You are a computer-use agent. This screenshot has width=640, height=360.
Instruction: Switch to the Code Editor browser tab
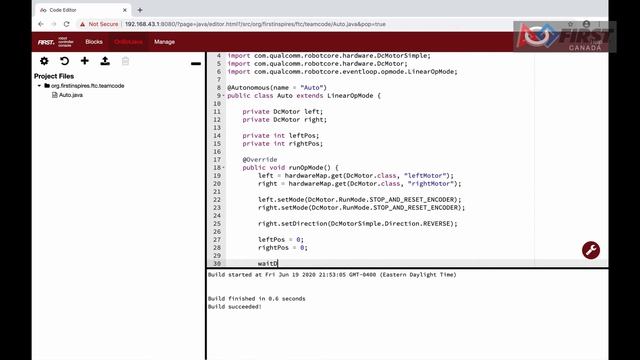point(82,10)
